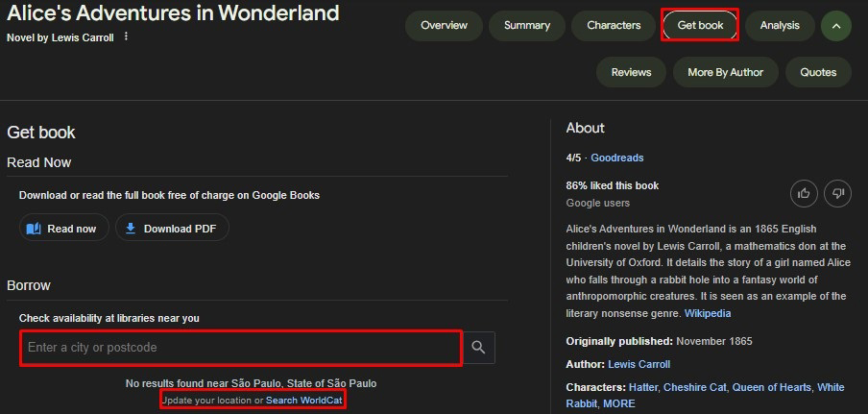868x414 pixels.
Task: Click the 'Borrow' section heading
Action: click(29, 285)
